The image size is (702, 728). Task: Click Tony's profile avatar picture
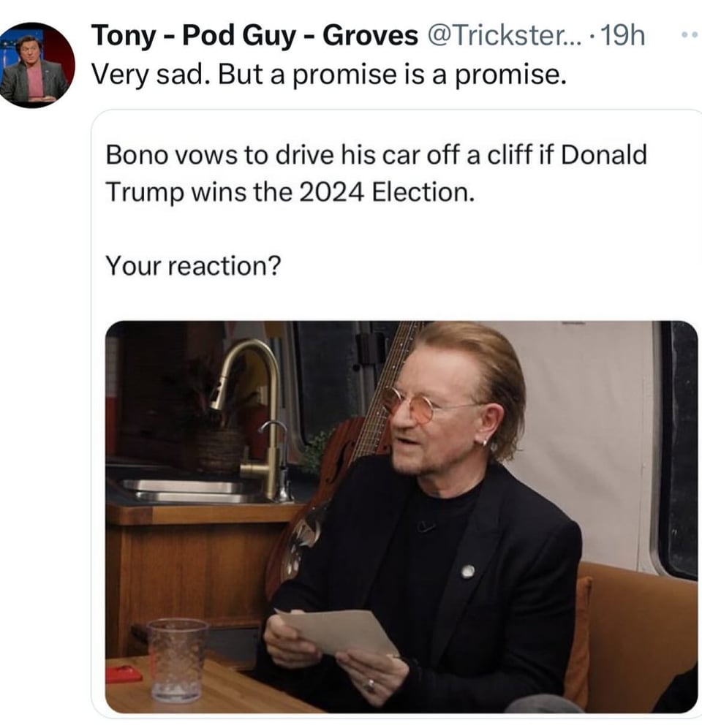coord(37,64)
